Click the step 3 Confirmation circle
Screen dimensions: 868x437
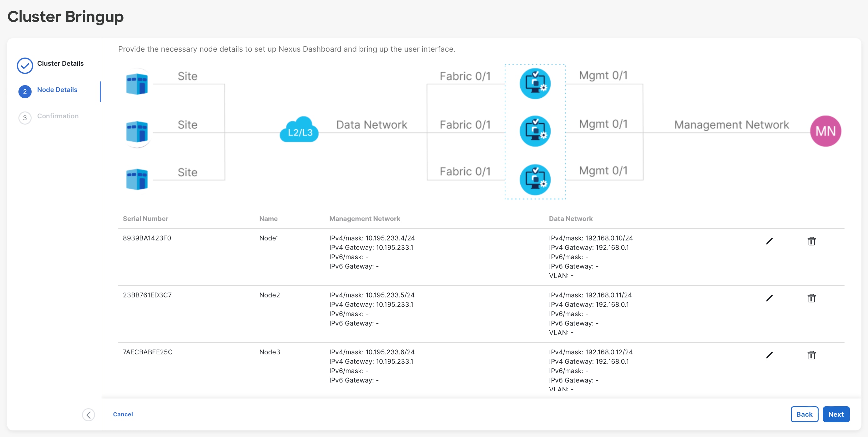25,118
